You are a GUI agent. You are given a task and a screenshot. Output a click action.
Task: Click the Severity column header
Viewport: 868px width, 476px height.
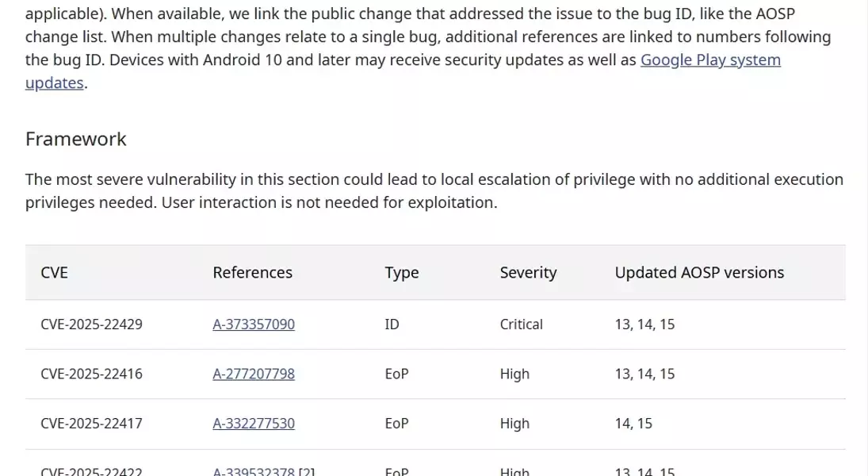[x=528, y=273]
